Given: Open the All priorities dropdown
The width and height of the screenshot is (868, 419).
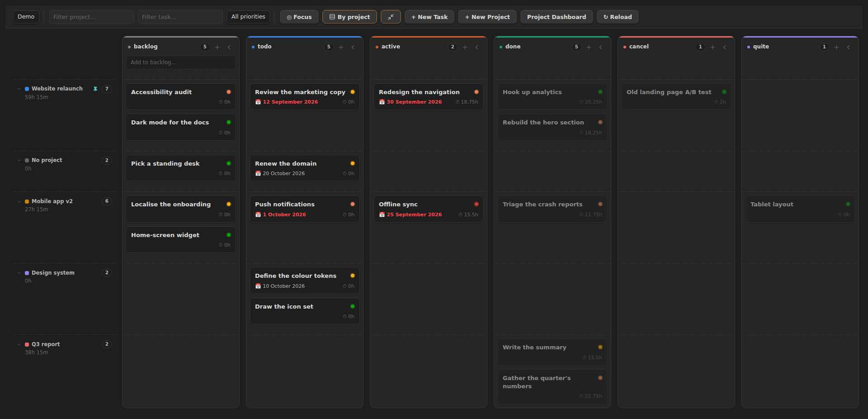Looking at the screenshot, I should [x=248, y=17].
